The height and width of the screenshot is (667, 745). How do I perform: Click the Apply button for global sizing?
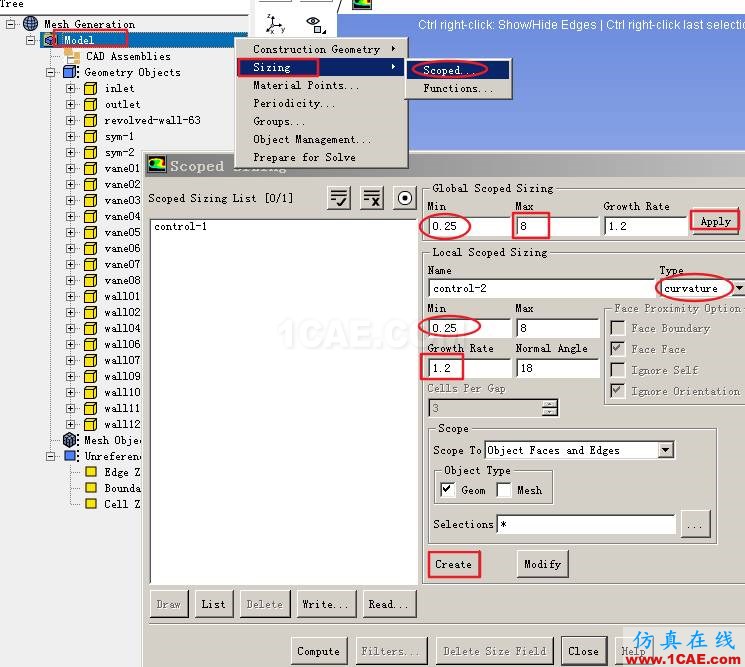pos(715,221)
